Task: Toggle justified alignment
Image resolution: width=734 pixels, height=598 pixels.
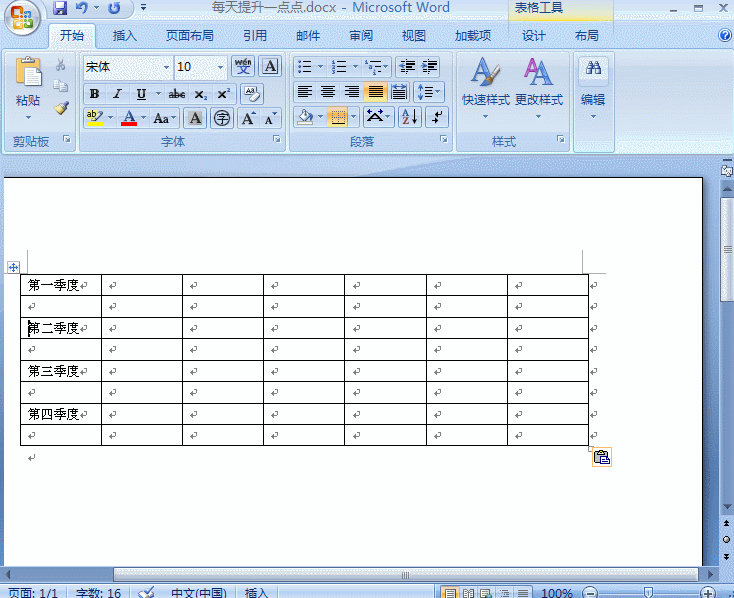Action: pyautogui.click(x=375, y=92)
